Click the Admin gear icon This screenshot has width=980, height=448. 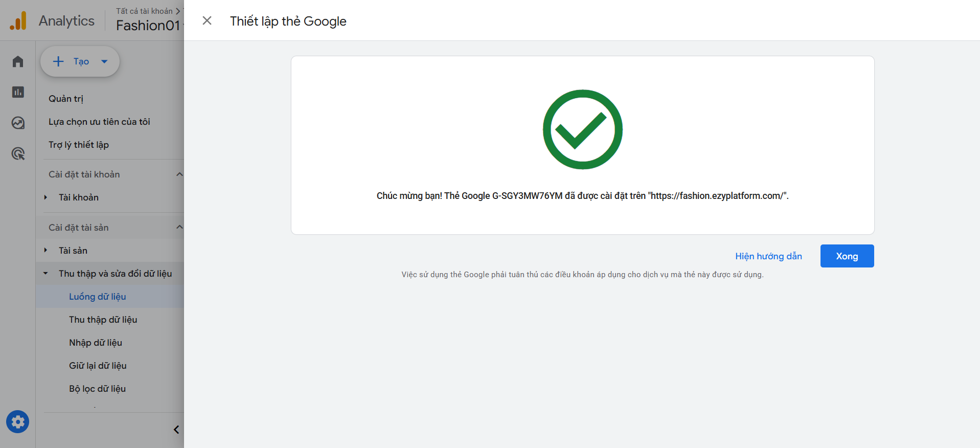pyautogui.click(x=18, y=422)
